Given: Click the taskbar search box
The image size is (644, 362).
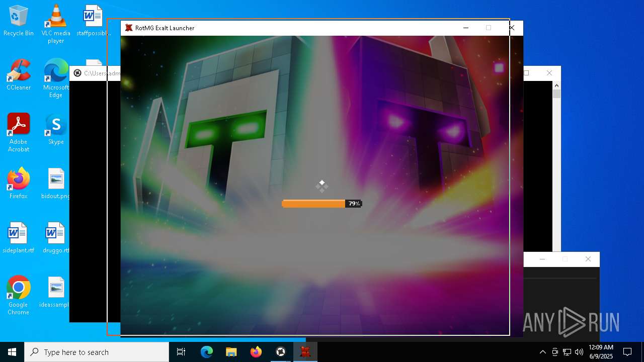Looking at the screenshot, I should click(x=97, y=352).
